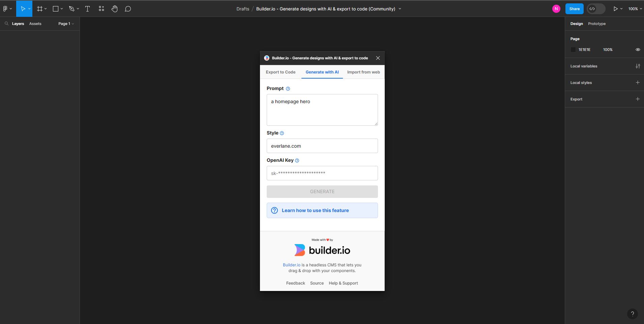This screenshot has width=644, height=324.
Task: Select the Comment tool
Action: [128, 9]
